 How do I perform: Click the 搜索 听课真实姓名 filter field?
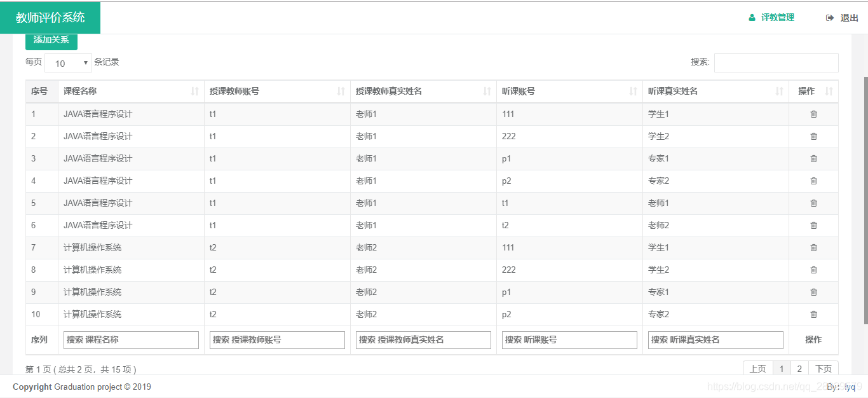[715, 340]
